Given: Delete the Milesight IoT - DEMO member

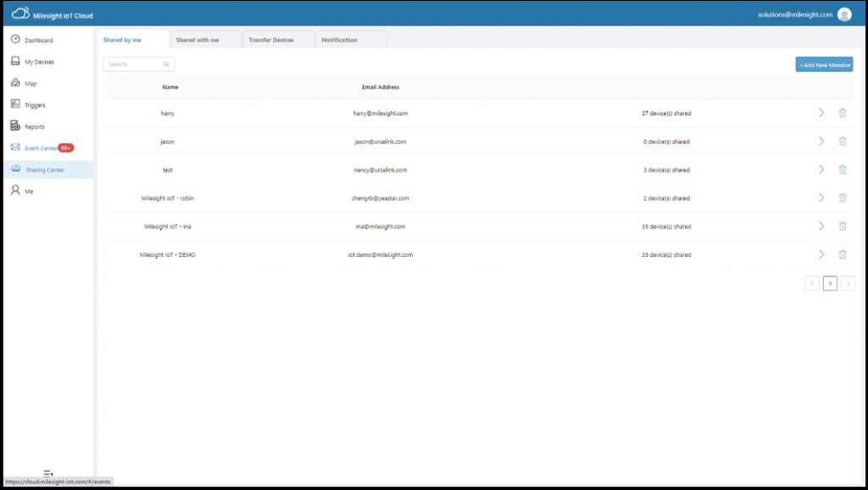Looking at the screenshot, I should [843, 254].
